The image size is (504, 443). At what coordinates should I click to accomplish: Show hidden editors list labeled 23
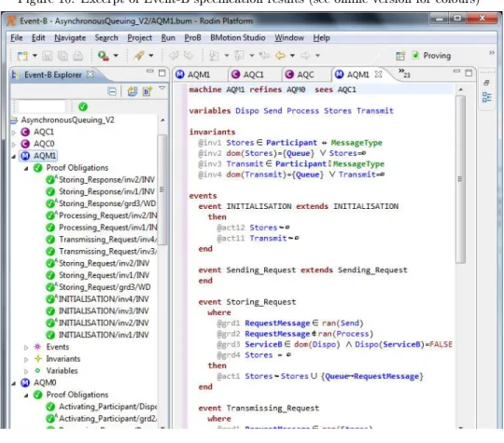pyautogui.click(x=404, y=74)
